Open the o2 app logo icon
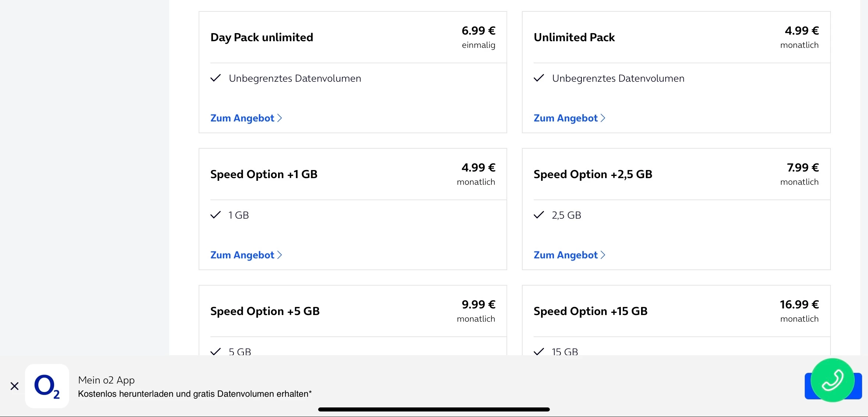Viewport: 868px width, 417px height. click(47, 386)
